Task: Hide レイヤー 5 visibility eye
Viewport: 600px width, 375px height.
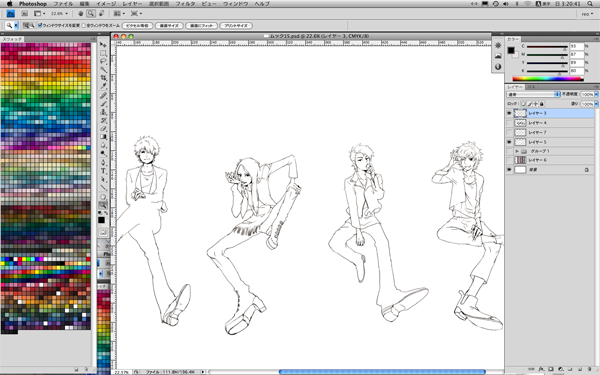Action: tap(509, 142)
